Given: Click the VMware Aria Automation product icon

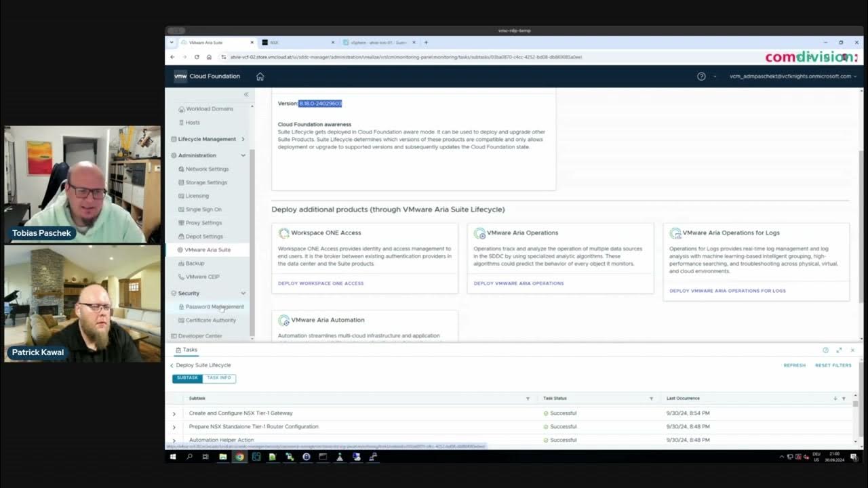Looking at the screenshot, I should [x=284, y=320].
